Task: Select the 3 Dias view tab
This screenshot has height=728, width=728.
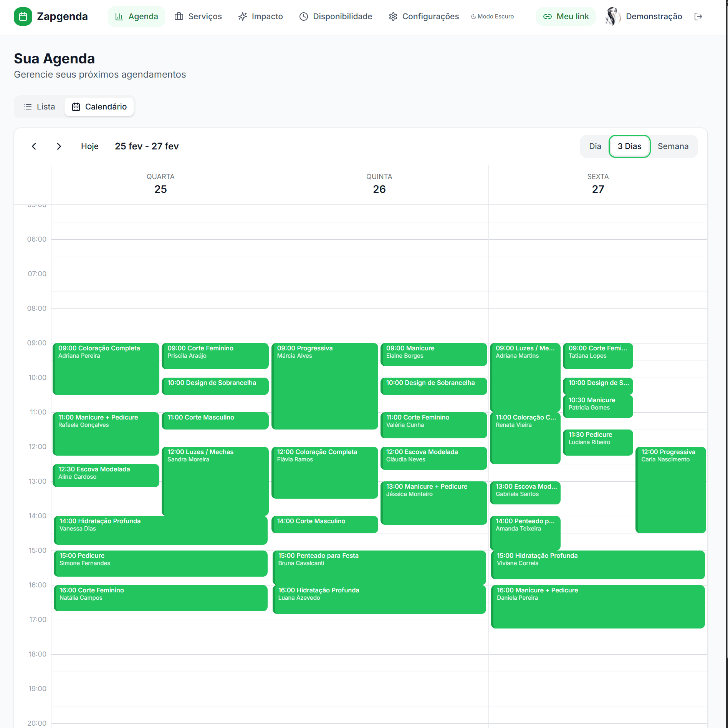Action: (x=629, y=146)
